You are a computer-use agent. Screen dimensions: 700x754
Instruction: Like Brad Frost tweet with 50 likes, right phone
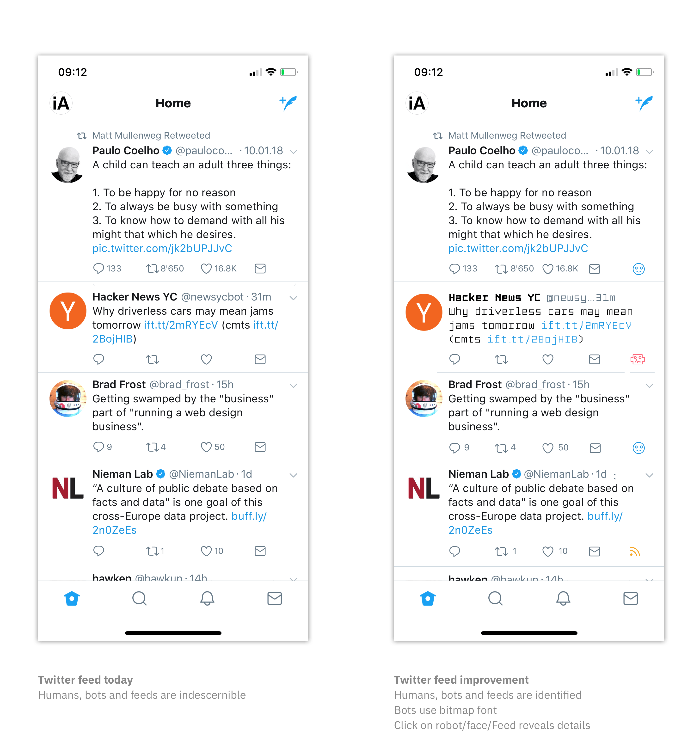[x=548, y=448]
